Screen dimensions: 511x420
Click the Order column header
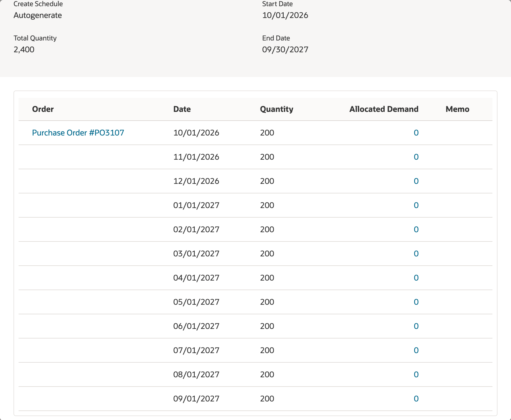coord(43,109)
